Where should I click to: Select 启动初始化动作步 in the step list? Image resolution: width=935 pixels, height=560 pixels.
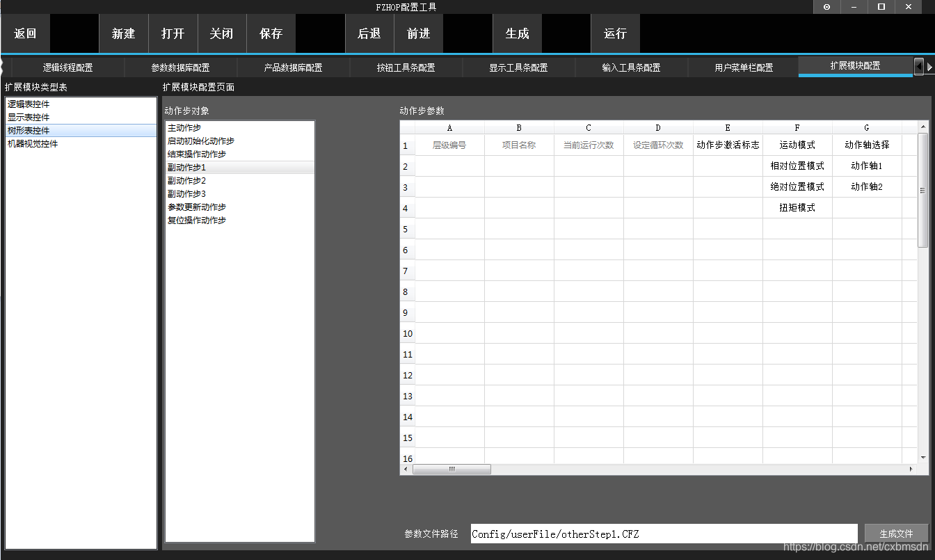point(240,141)
